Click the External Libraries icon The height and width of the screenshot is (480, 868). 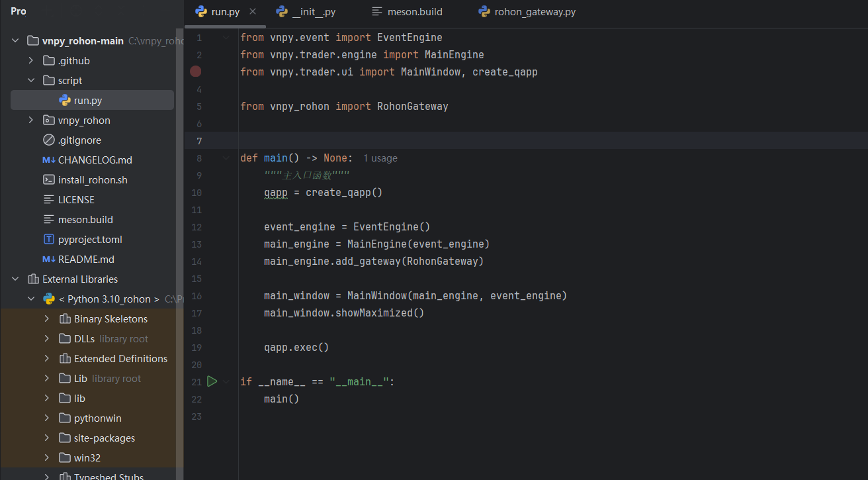[x=32, y=279]
